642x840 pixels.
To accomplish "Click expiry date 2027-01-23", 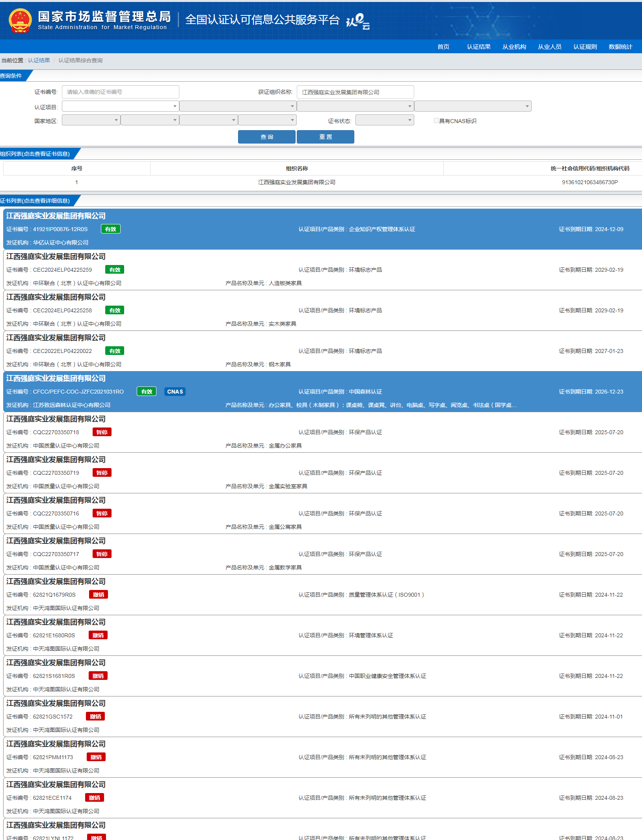I will point(609,351).
